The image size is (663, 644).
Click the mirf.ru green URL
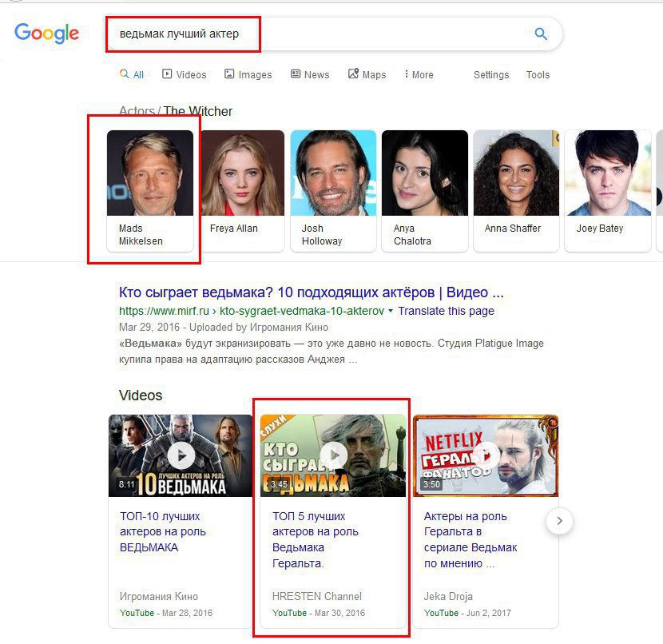(x=252, y=311)
